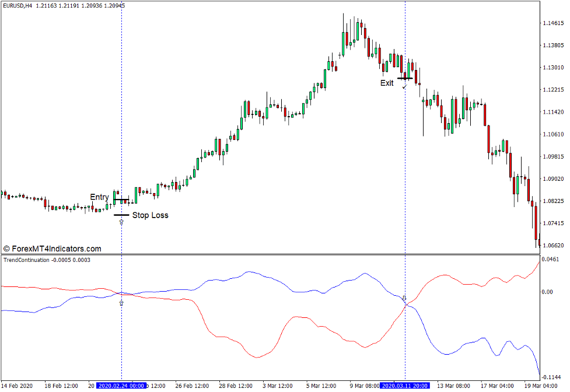Click the up arrow at indicator crossover
The image size is (570, 392).
tap(121, 303)
